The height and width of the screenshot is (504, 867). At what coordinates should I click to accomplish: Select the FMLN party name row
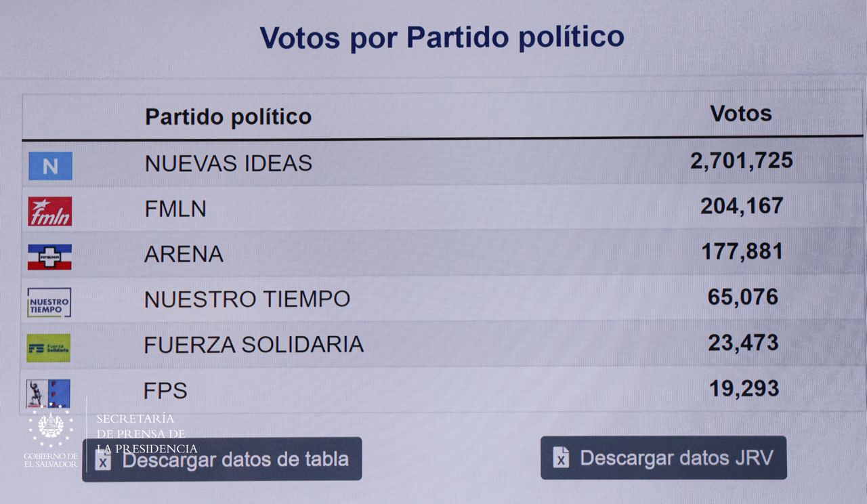[x=175, y=209]
